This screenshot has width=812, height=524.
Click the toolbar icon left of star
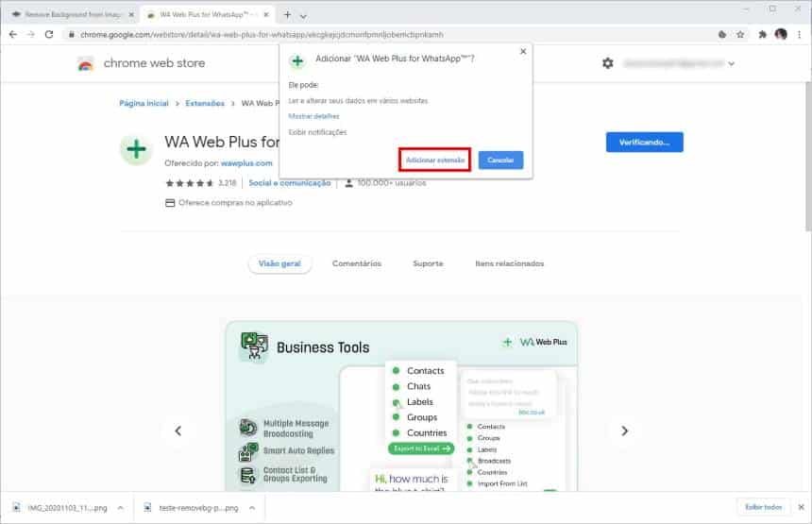(x=722, y=35)
